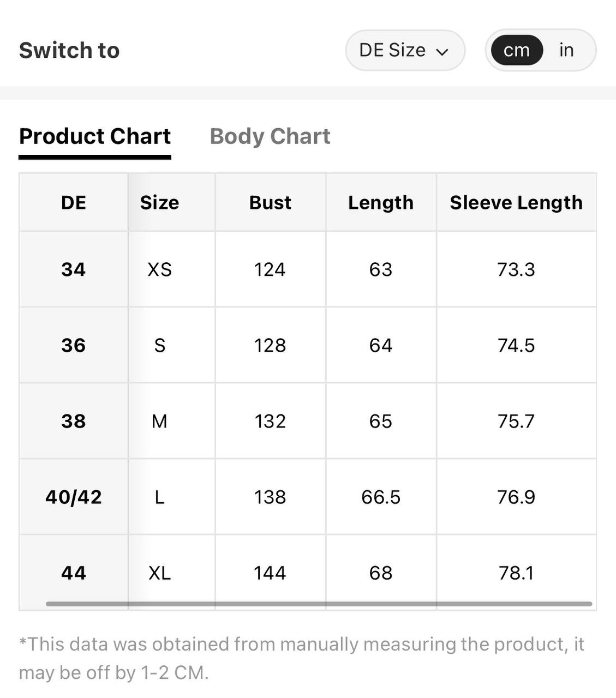Screen dimensions: 616x698
Task: Click the XS size cell
Action: [159, 269]
